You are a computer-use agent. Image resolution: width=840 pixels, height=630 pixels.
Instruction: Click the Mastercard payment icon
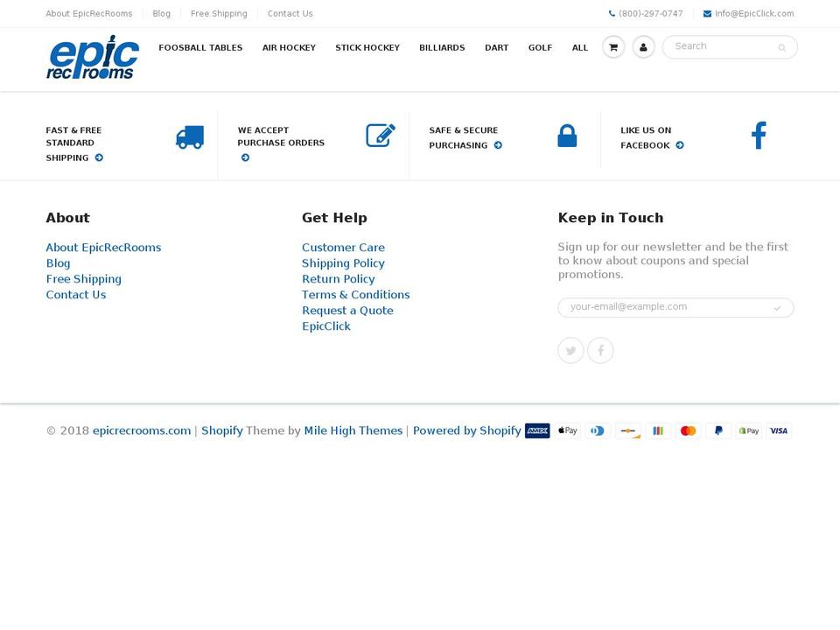[x=688, y=430]
